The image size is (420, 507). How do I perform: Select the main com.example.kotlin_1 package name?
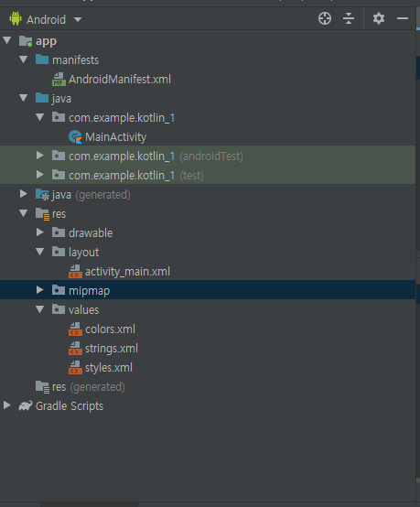point(122,118)
